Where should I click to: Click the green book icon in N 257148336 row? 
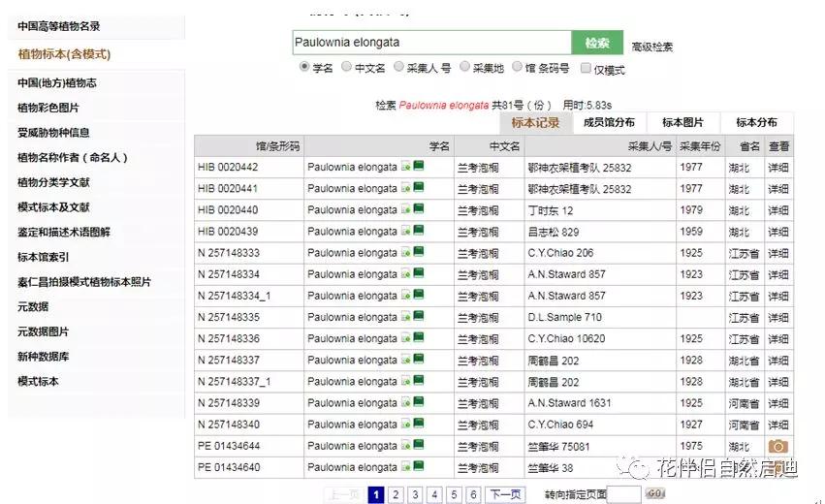point(418,337)
